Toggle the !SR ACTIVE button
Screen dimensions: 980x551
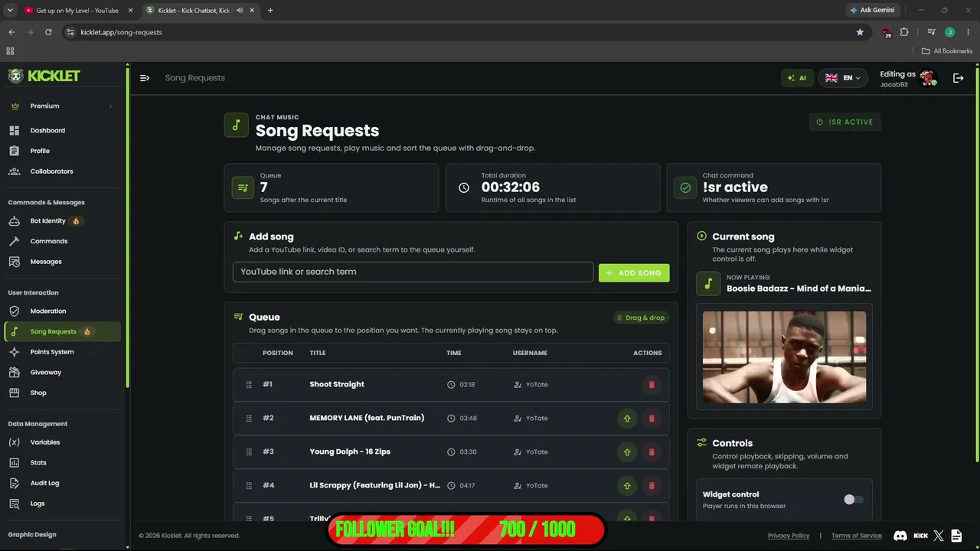845,122
